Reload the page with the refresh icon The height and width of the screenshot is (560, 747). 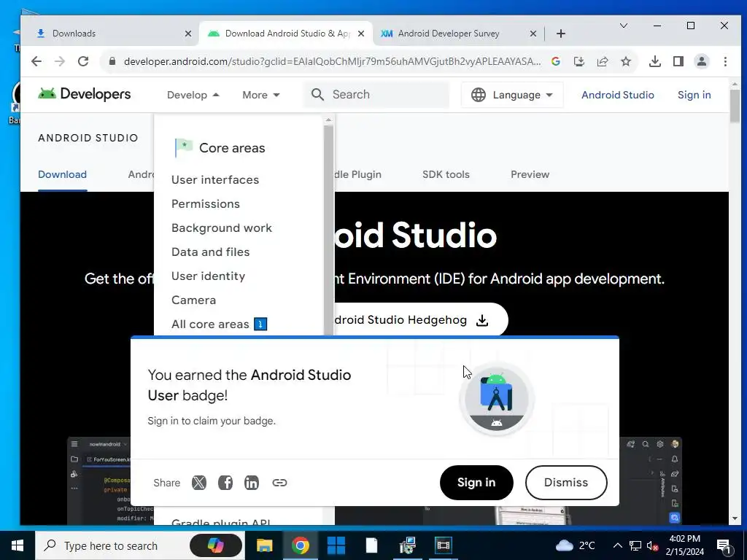83,61
